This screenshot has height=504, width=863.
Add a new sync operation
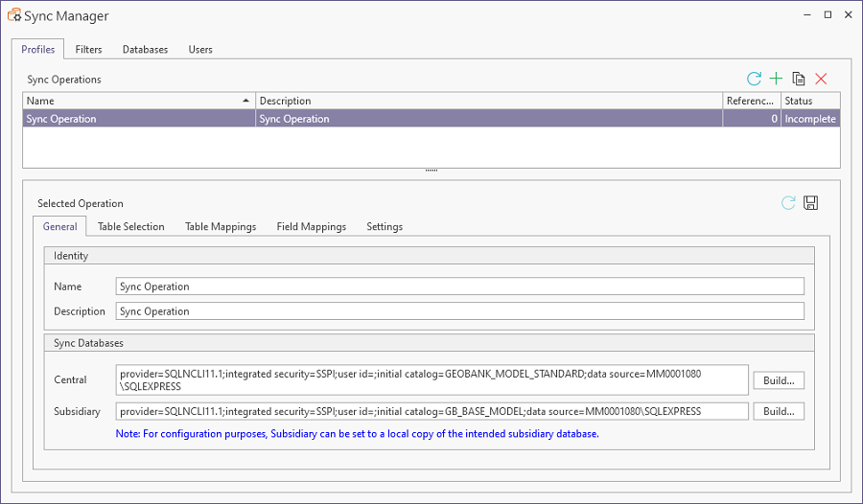click(777, 79)
